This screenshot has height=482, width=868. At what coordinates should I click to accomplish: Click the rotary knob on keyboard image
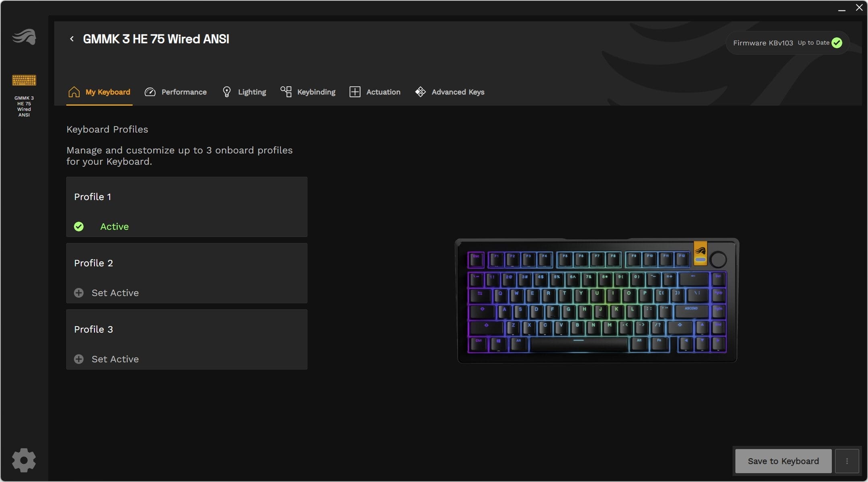718,259
